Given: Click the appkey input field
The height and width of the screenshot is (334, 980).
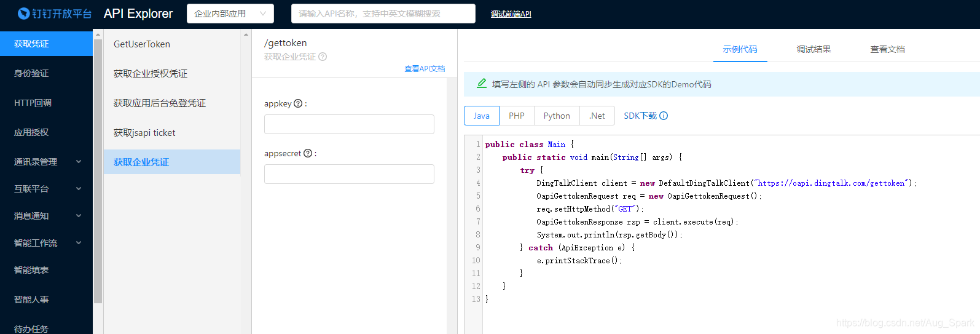Looking at the screenshot, I should click(349, 124).
